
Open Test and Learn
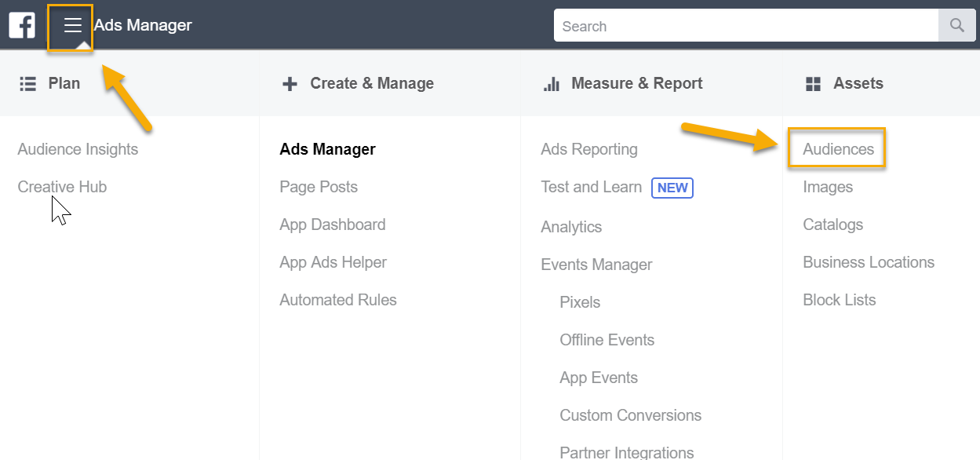tap(591, 187)
